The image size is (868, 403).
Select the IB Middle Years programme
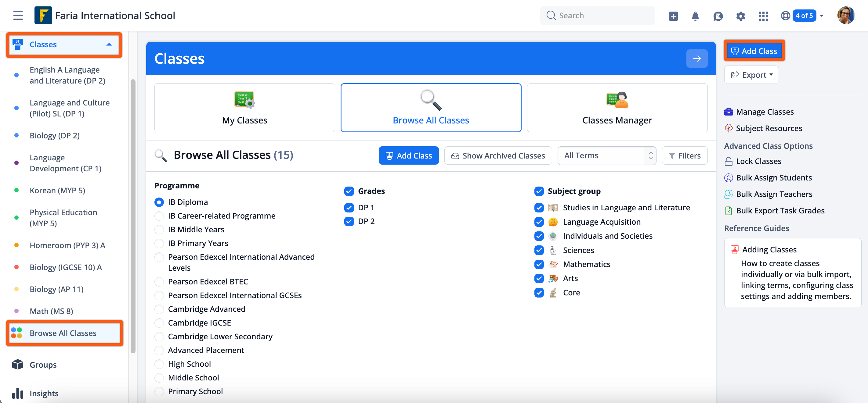[159, 230]
